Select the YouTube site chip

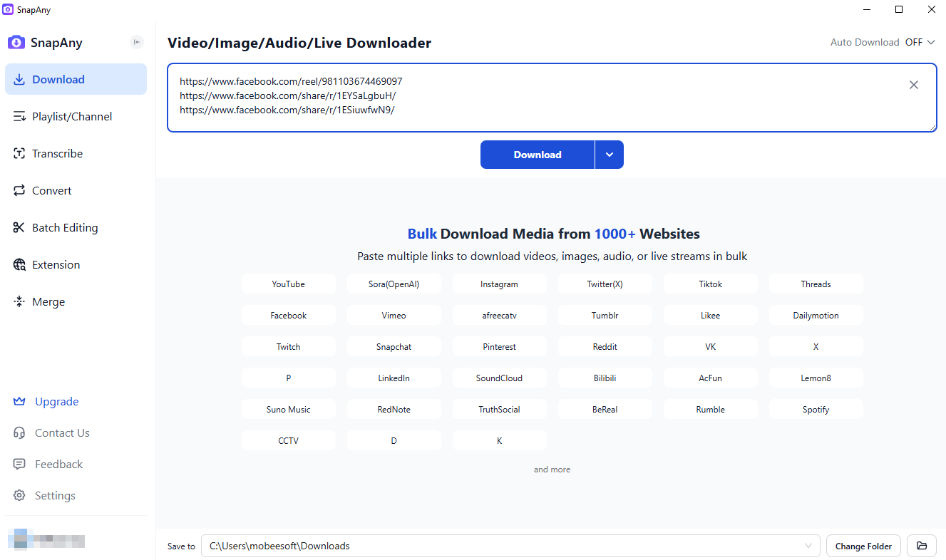[x=288, y=284]
